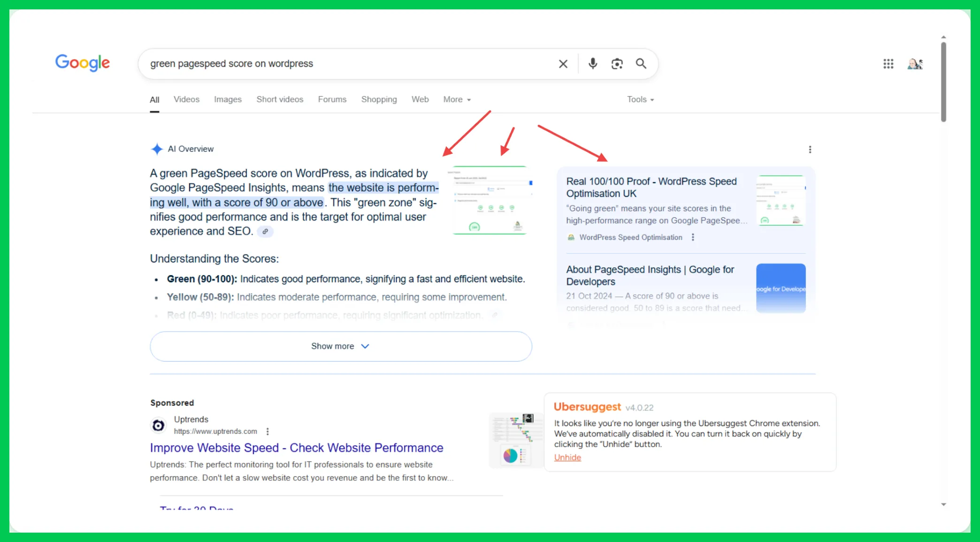Expand AI Overview with Show more
This screenshot has width=980, height=542.
[341, 346]
